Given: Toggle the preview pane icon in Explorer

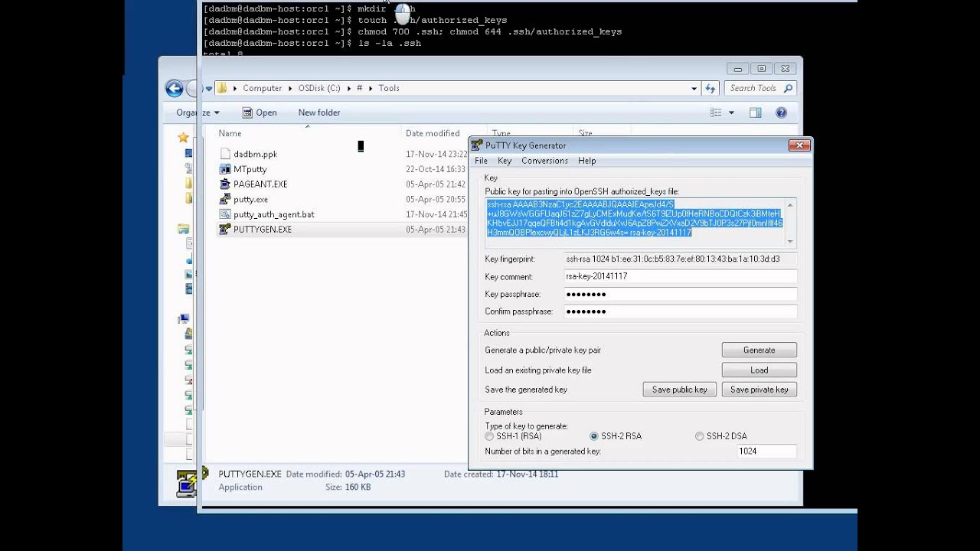Looking at the screenshot, I should click(756, 112).
